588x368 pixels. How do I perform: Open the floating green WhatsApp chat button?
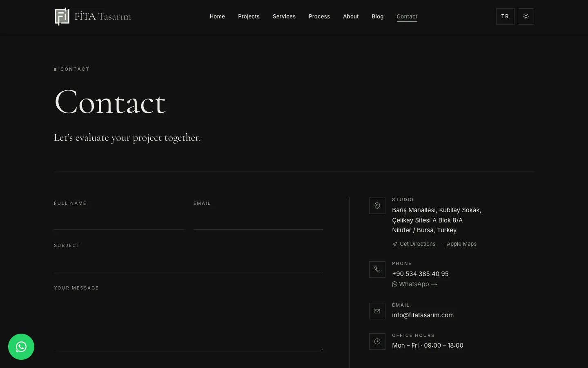point(21,347)
